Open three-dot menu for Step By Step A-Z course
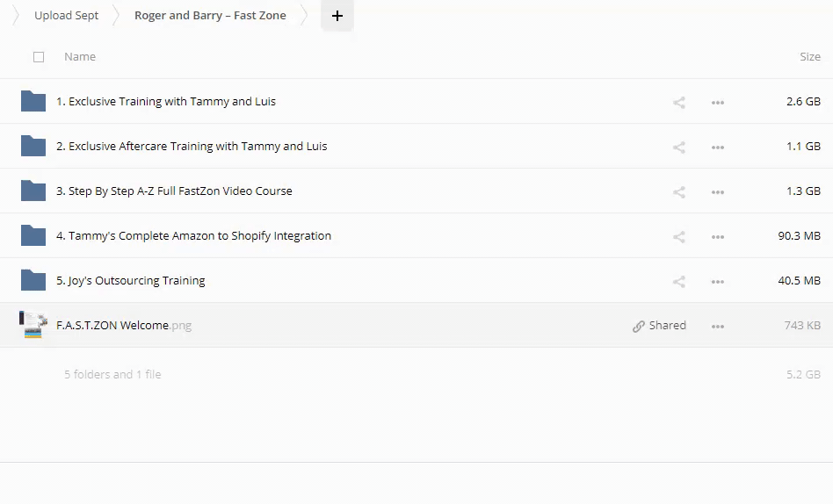The width and height of the screenshot is (833, 504). click(718, 191)
